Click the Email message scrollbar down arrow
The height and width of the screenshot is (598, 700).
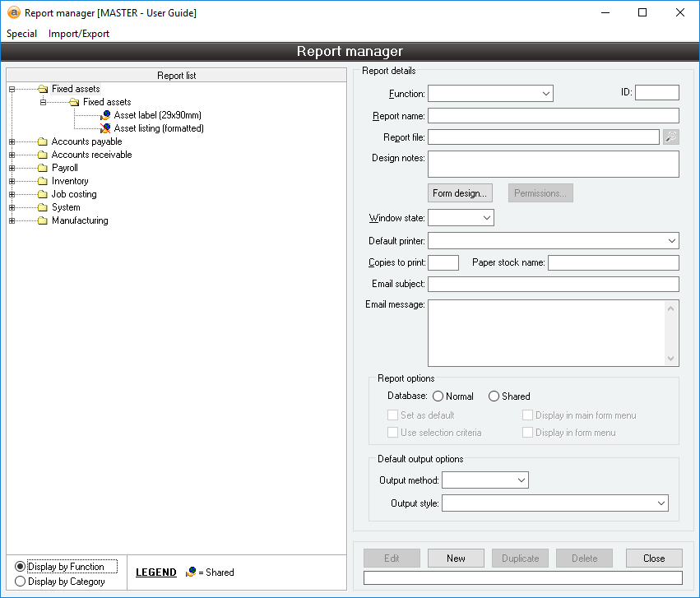pos(672,359)
